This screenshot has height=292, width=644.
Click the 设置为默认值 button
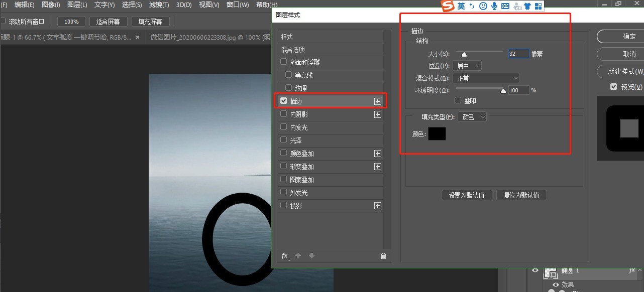click(x=467, y=195)
